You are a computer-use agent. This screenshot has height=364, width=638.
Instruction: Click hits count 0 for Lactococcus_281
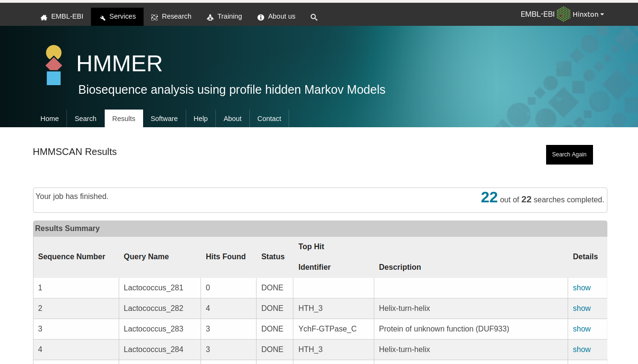208,288
